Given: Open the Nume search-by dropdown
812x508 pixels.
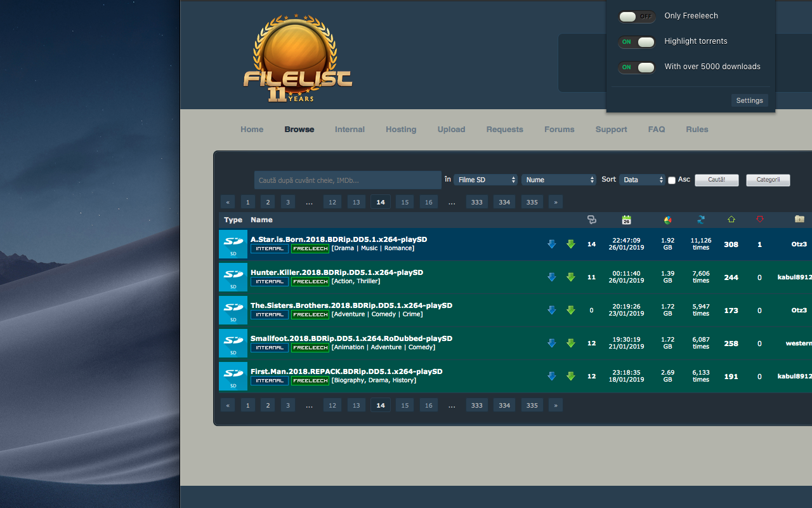Looking at the screenshot, I should click(x=559, y=180).
